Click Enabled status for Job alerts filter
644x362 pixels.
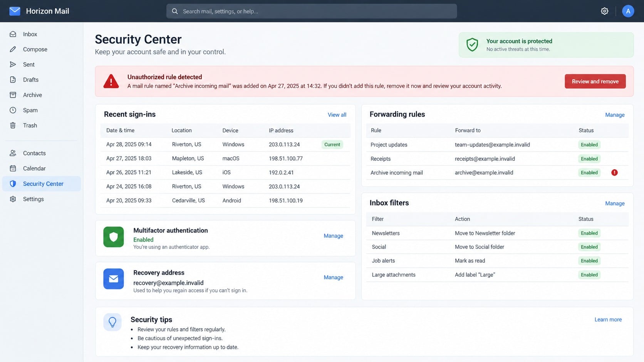(x=589, y=261)
